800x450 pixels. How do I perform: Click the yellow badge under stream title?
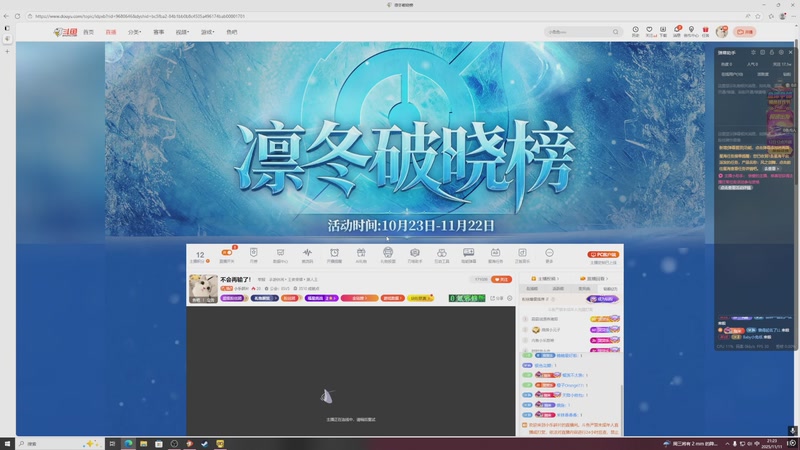pos(421,298)
